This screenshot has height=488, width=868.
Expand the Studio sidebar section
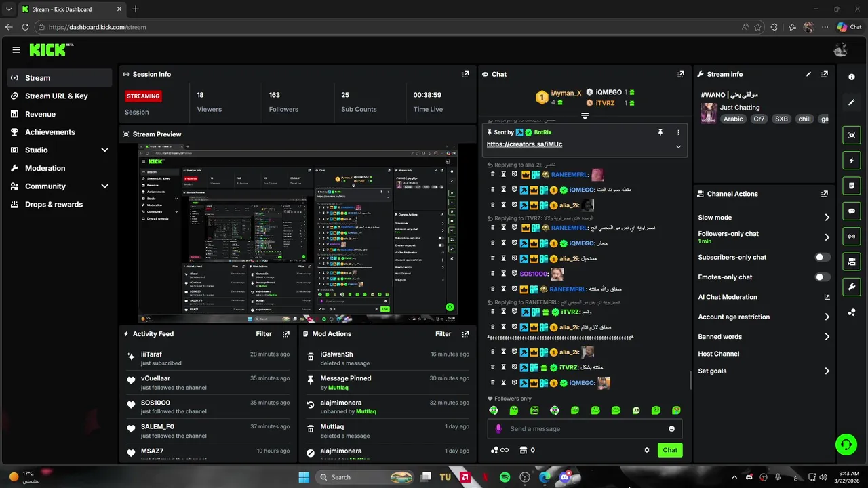[x=104, y=150]
